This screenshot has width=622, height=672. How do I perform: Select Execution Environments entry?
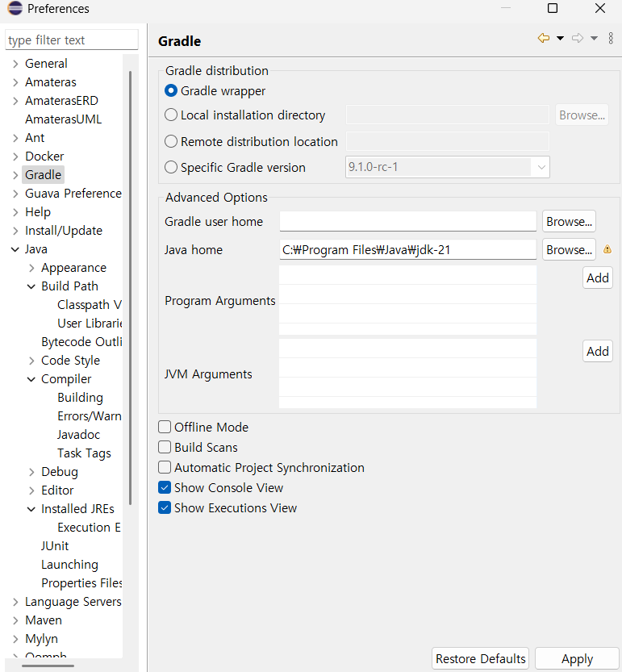pyautogui.click(x=90, y=528)
